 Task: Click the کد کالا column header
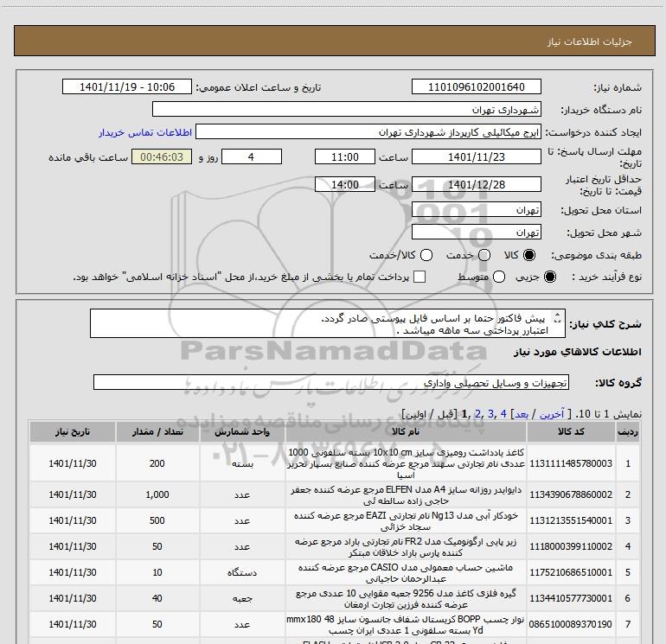coord(571,431)
